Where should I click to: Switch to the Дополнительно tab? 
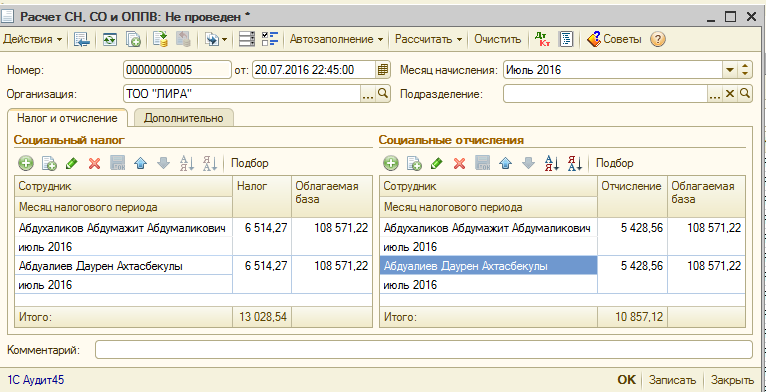184,118
